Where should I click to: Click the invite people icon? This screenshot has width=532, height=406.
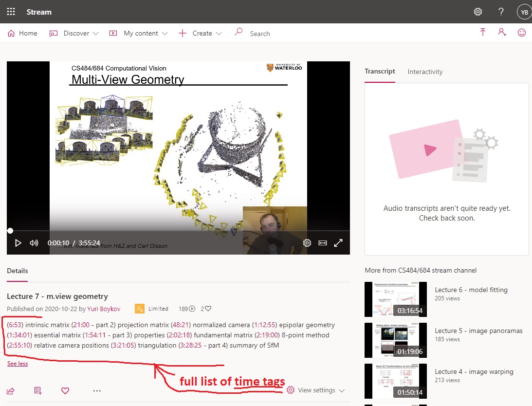(x=502, y=33)
